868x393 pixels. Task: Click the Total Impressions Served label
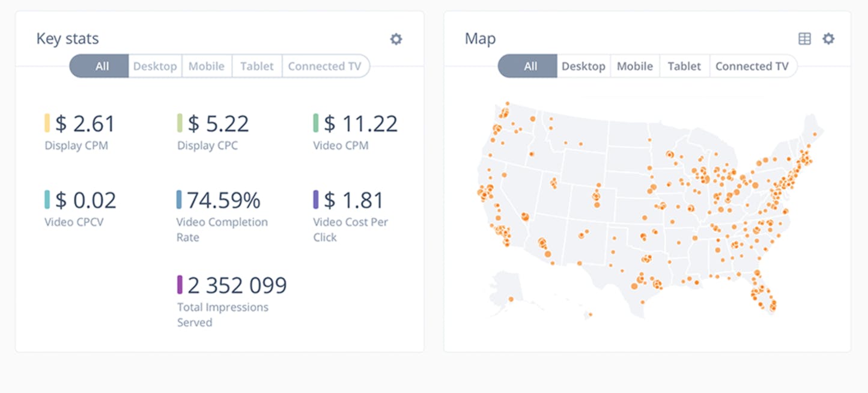pos(223,315)
